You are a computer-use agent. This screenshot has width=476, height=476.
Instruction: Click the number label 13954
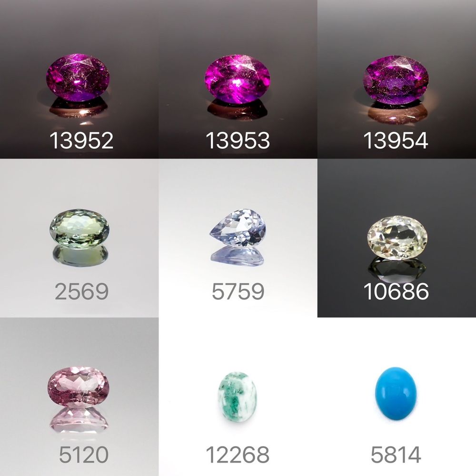pyautogui.click(x=396, y=140)
